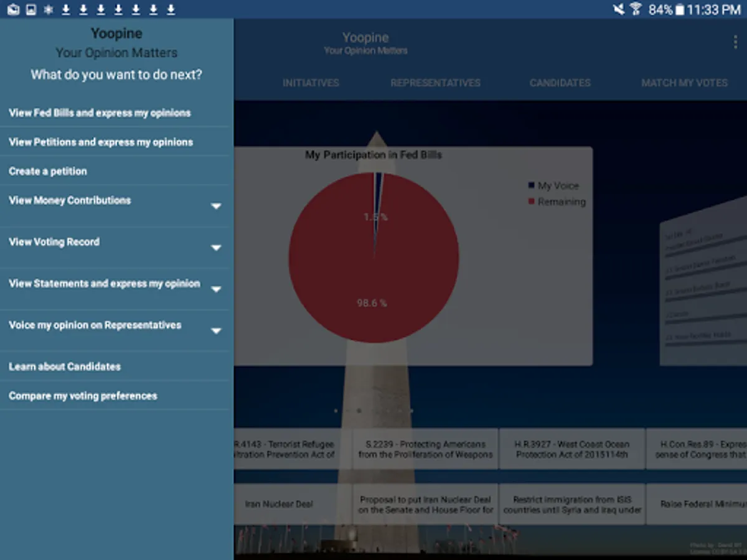
Task: Open H.Con.Res.89 bill card
Action: (697, 449)
